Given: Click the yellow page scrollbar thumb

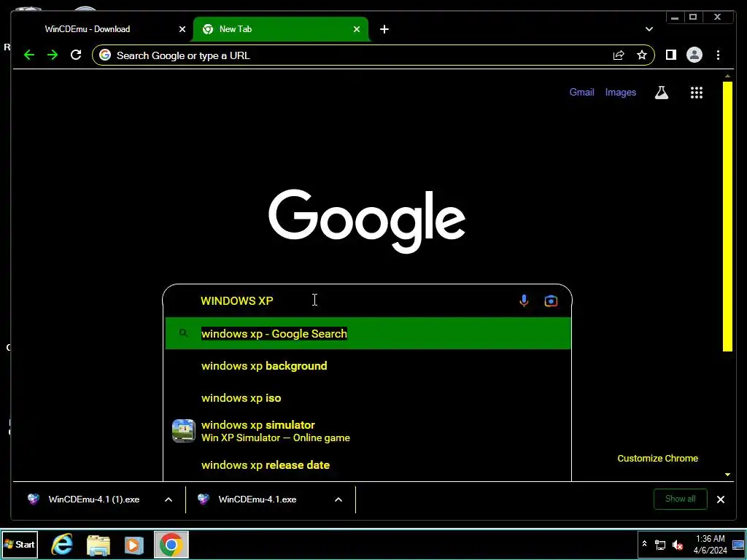Looking at the screenshot, I should (727, 217).
